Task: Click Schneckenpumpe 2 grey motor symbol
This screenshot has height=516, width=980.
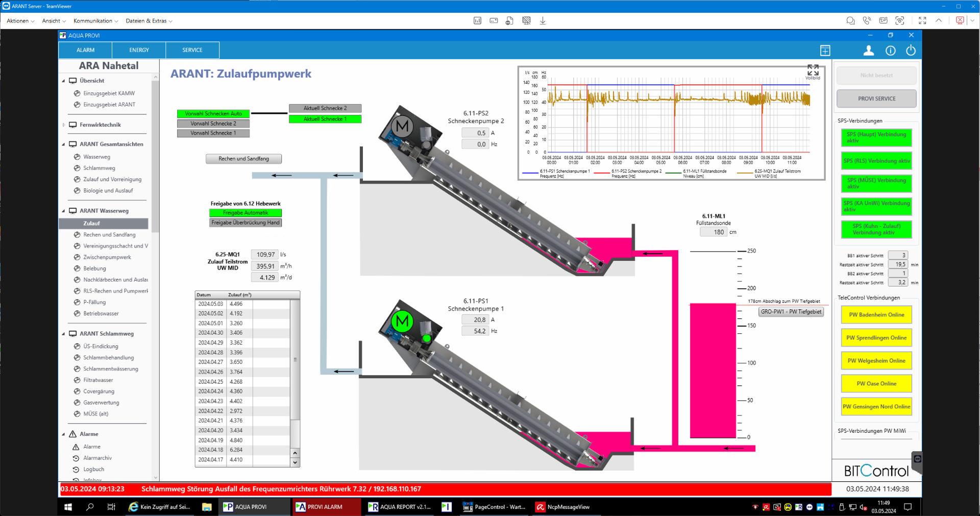Action: pyautogui.click(x=402, y=126)
